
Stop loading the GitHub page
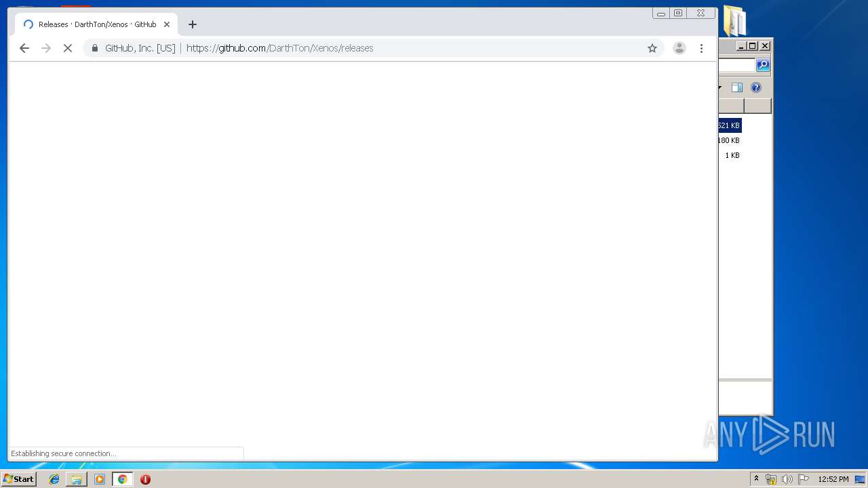(68, 48)
